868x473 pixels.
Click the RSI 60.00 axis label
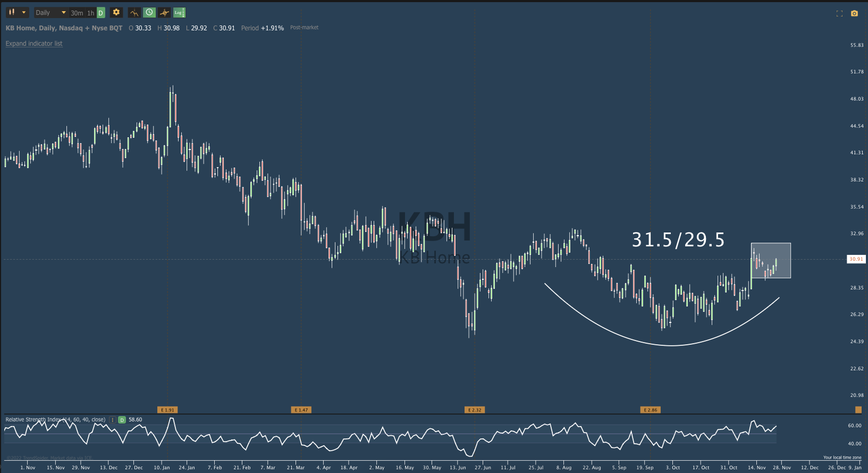click(855, 426)
